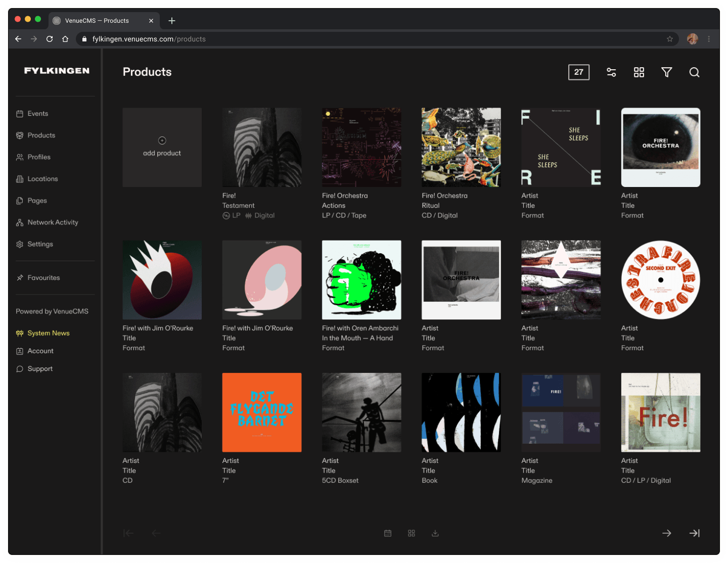Open the Magazine product cover
Image resolution: width=728 pixels, height=563 pixels.
(x=561, y=412)
